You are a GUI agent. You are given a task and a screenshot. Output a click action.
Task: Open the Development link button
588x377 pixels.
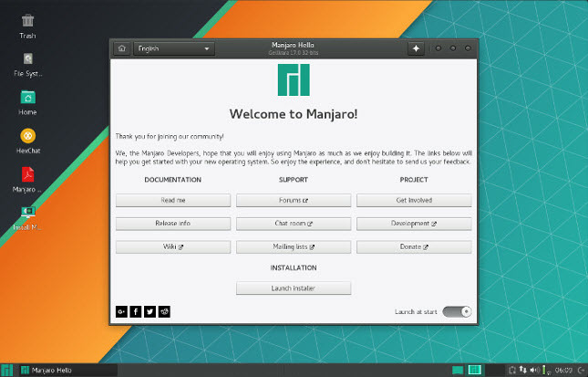[414, 224]
